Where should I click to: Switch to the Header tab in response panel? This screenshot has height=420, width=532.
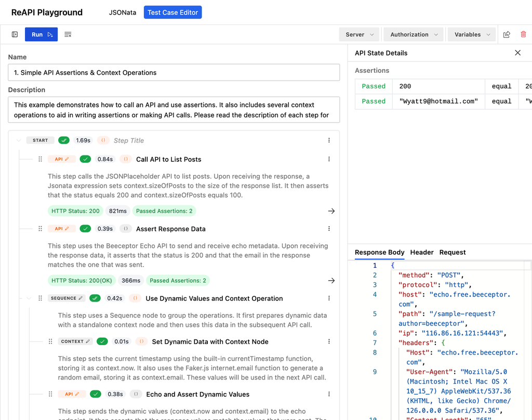422,252
